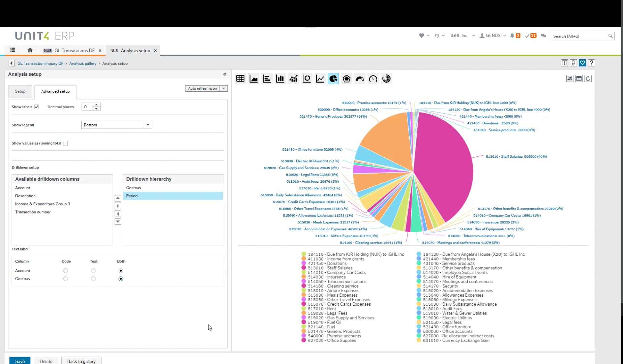The width and height of the screenshot is (623, 364).
Task: Click the highlighted pie chart icon
Action: tap(333, 79)
